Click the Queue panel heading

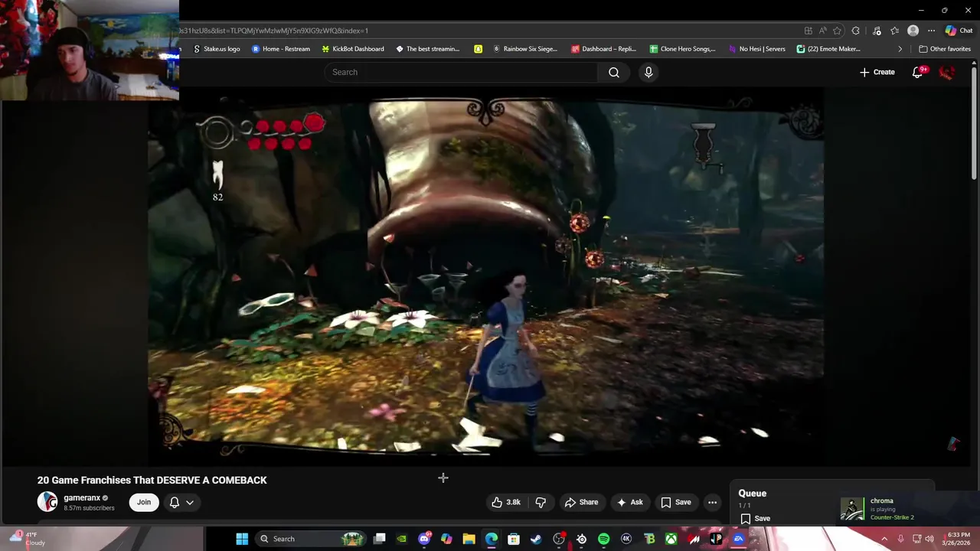click(x=753, y=494)
